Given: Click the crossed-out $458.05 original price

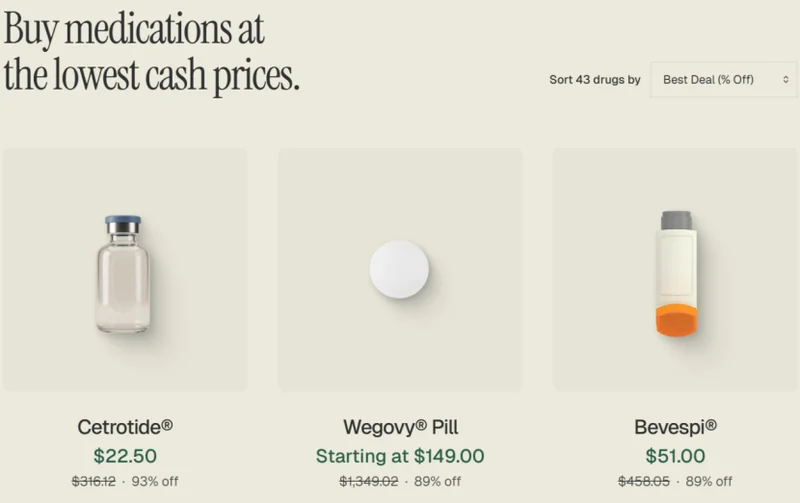Looking at the screenshot, I should point(645,482).
